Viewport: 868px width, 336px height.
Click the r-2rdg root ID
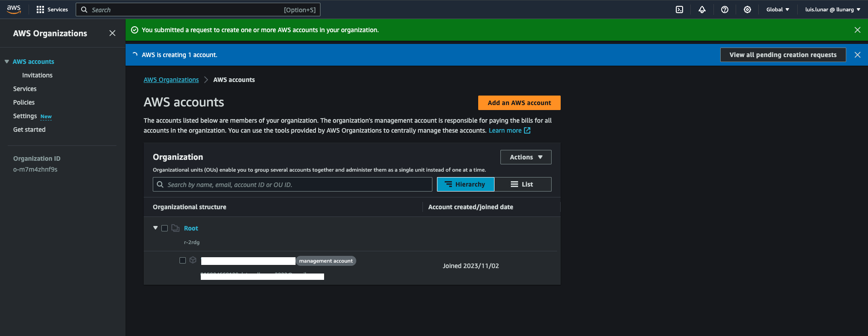[x=192, y=242]
